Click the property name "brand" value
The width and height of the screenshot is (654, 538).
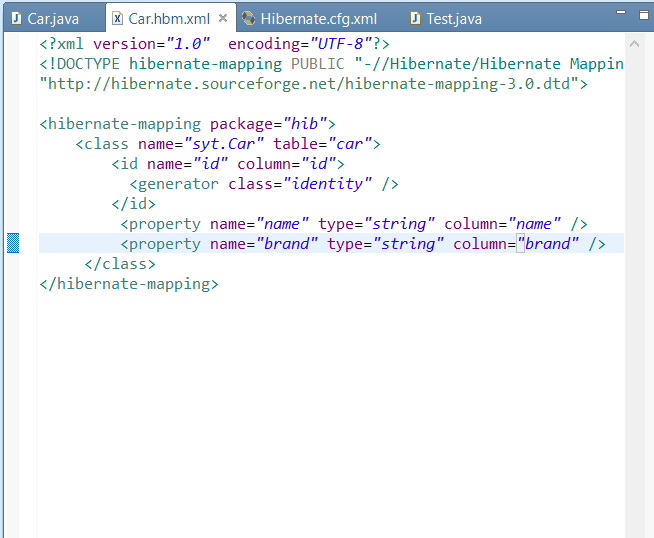coord(287,244)
